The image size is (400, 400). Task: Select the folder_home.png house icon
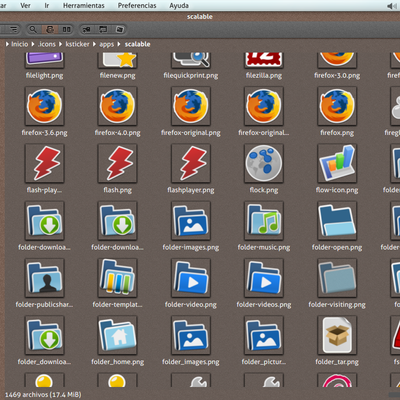(x=117, y=335)
